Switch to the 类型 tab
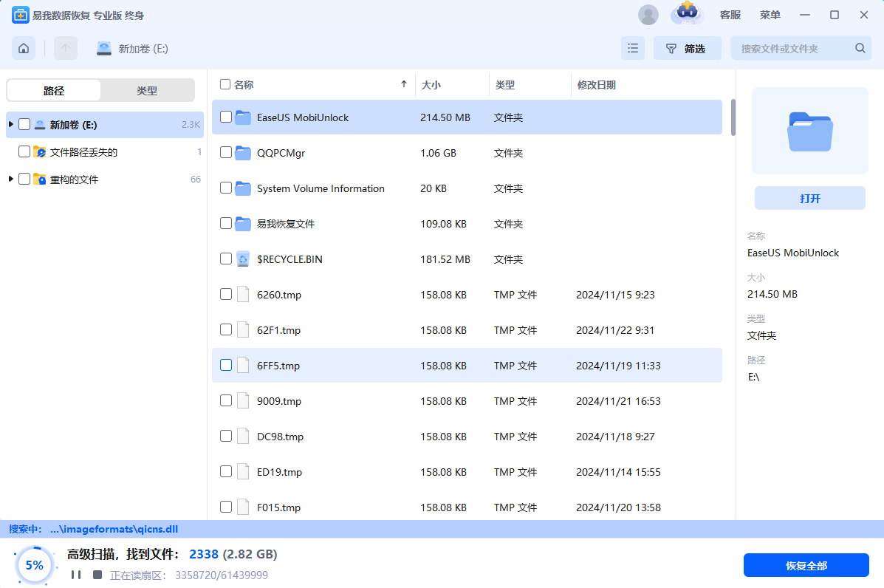This screenshot has width=884, height=588. coord(147,90)
